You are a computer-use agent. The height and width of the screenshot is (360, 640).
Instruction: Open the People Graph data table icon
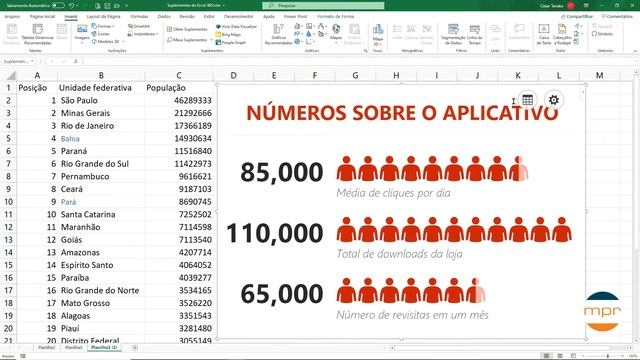527,100
